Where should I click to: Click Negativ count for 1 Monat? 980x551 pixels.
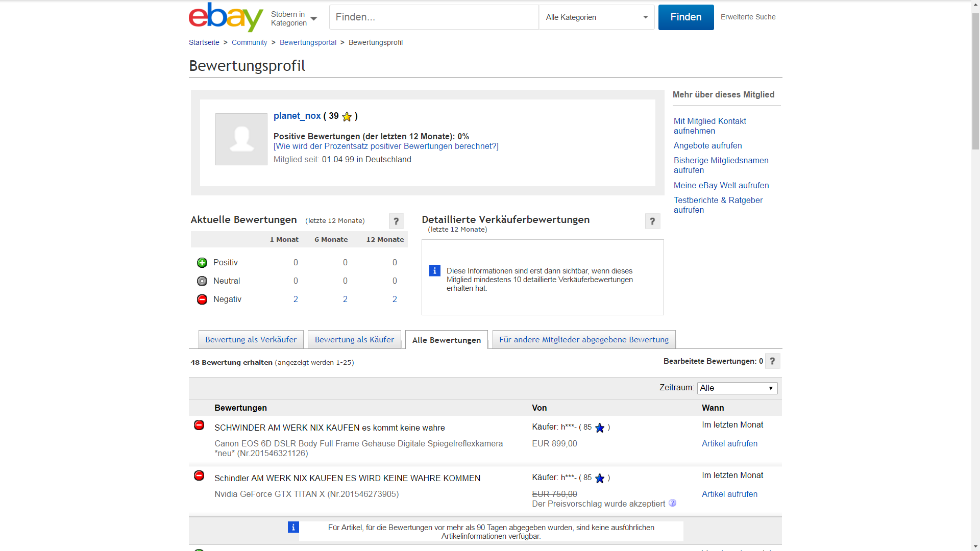pos(296,299)
